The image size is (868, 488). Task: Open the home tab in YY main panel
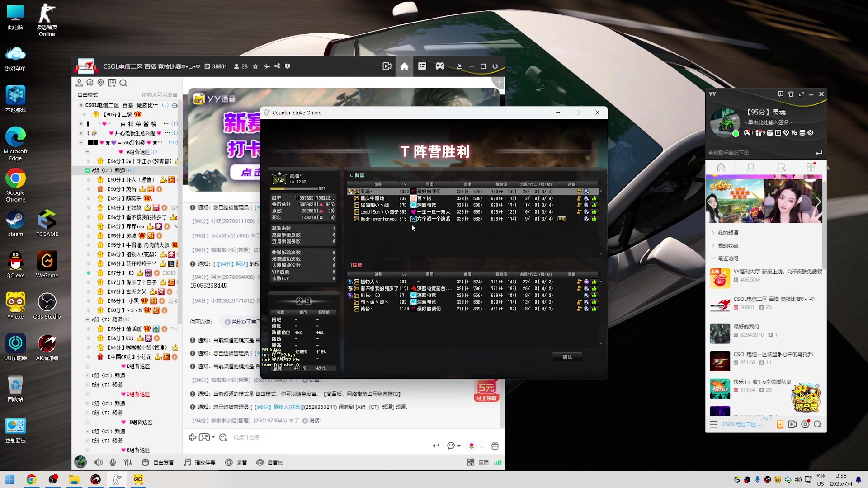[x=721, y=167]
